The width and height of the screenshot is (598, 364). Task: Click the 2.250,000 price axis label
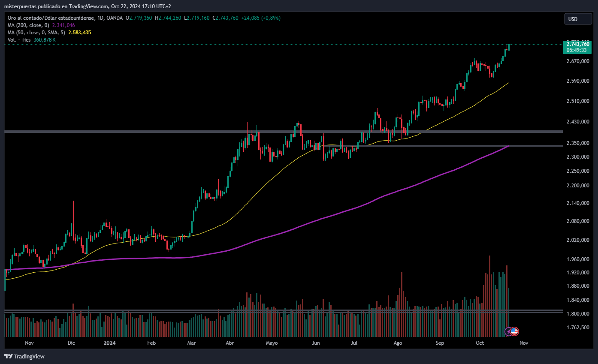tap(578, 171)
